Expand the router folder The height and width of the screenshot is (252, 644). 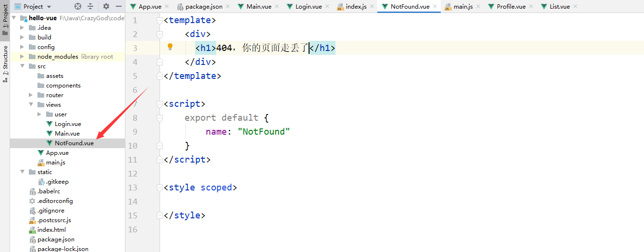click(31, 95)
